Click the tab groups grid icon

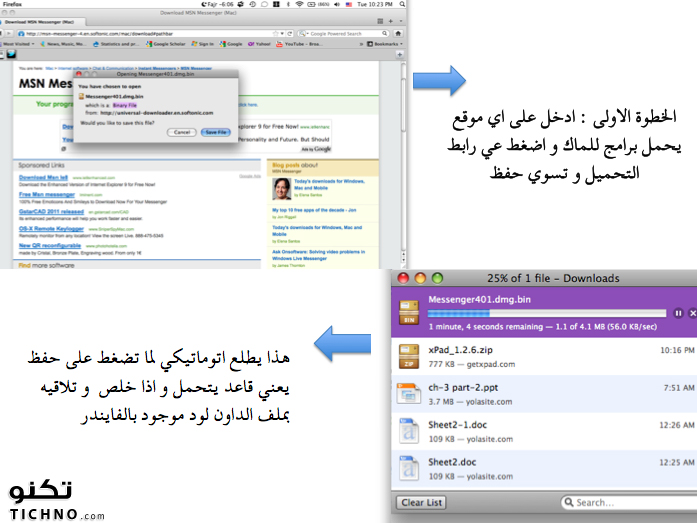pyautogui.click(x=380, y=21)
